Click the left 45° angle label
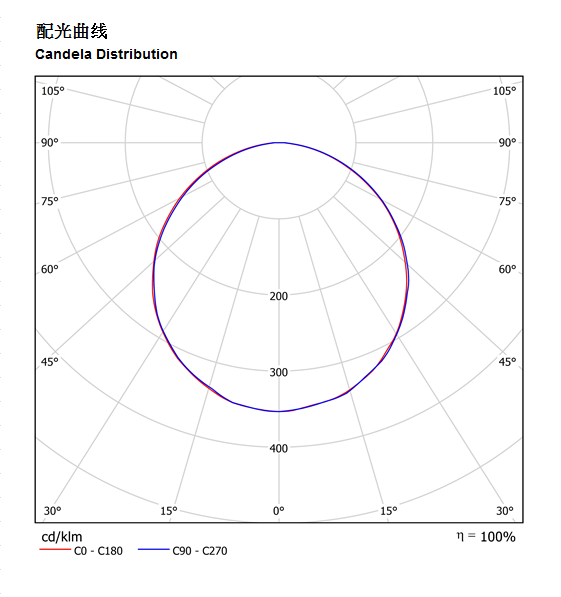The height and width of the screenshot is (597, 561). tap(50, 362)
